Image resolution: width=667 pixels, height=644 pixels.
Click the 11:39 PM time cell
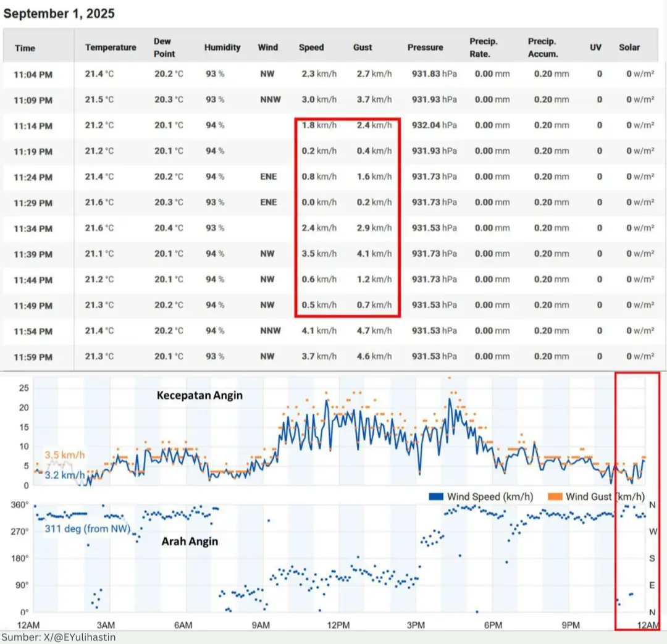coord(33,254)
